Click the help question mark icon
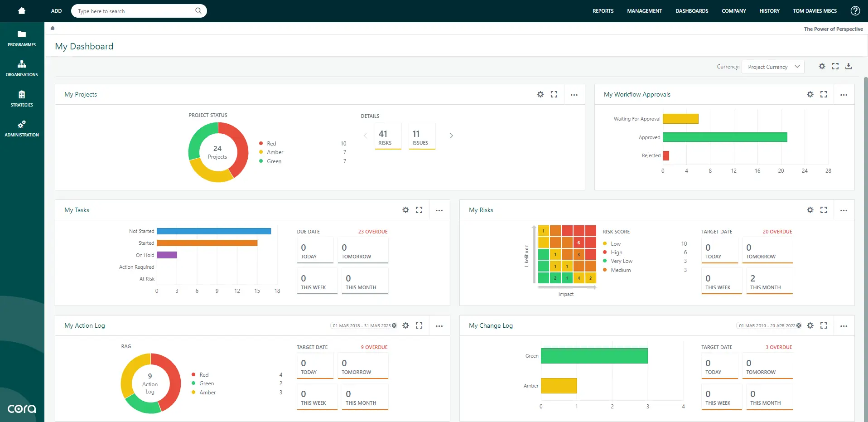Image resolution: width=868 pixels, height=422 pixels. pos(855,11)
